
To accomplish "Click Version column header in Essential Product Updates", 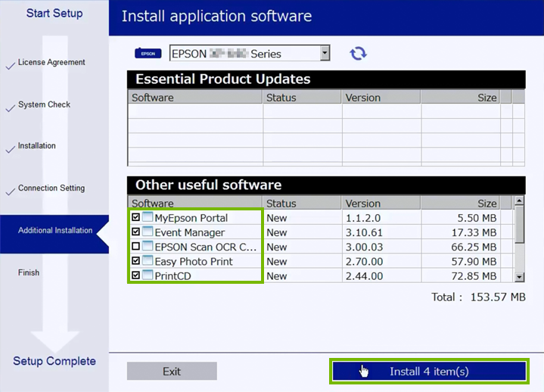I will coord(381,97).
